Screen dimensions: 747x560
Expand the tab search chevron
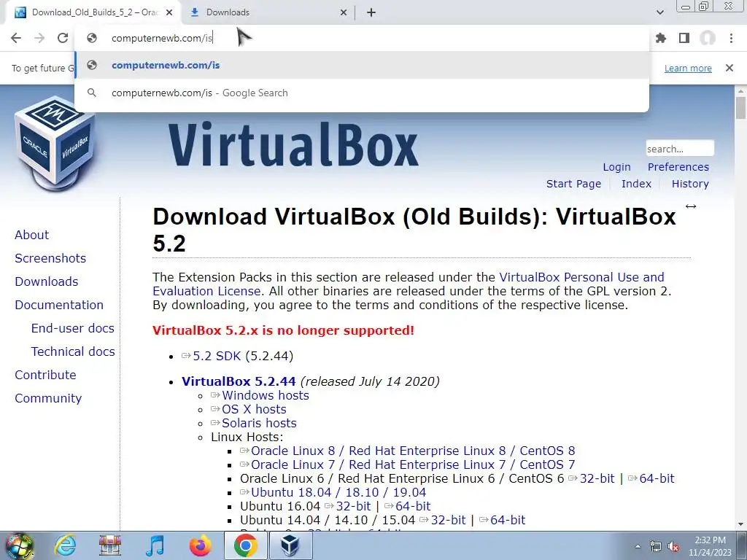tap(659, 12)
